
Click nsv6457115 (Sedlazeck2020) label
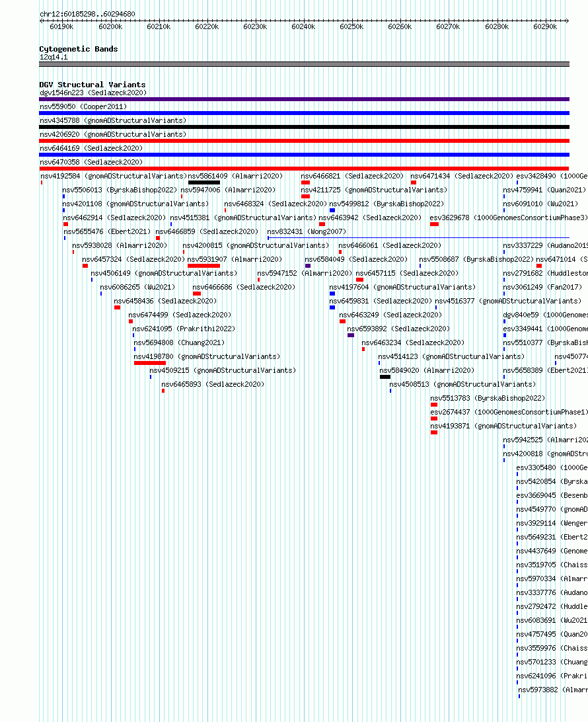[407, 273]
